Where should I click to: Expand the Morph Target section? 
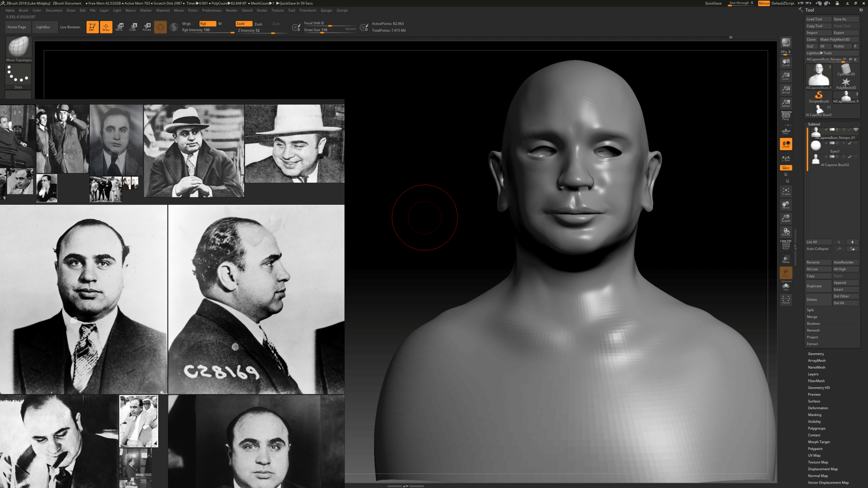pyautogui.click(x=819, y=441)
